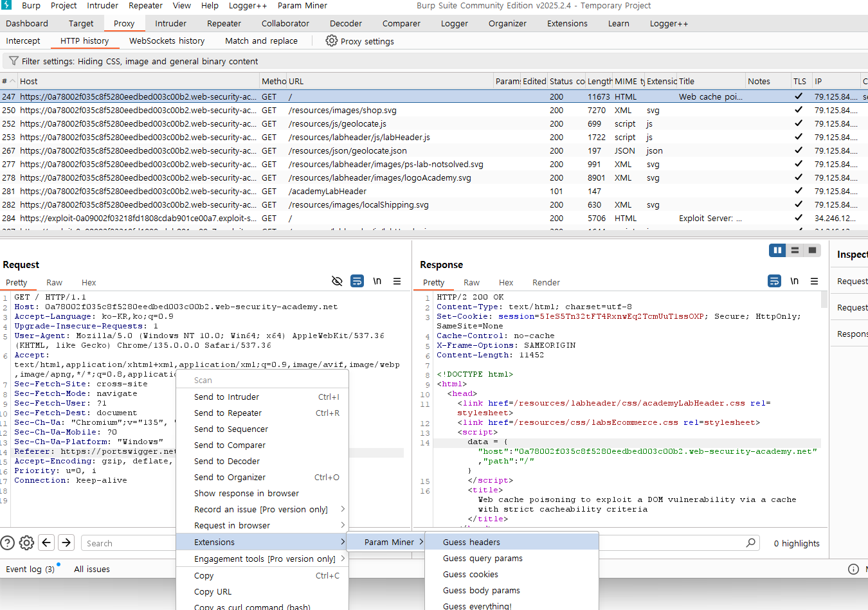Choose Send to Comparer
Screen dimensions: 868x610
(263, 445)
